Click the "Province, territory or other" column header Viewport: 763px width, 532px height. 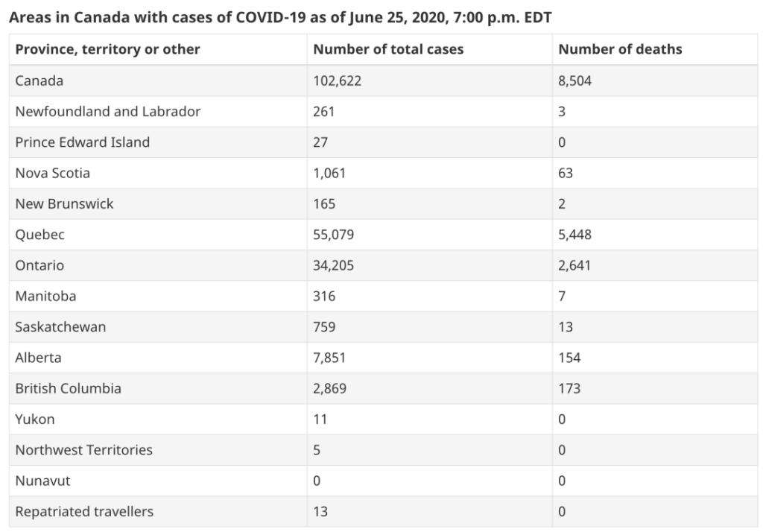click(107, 49)
